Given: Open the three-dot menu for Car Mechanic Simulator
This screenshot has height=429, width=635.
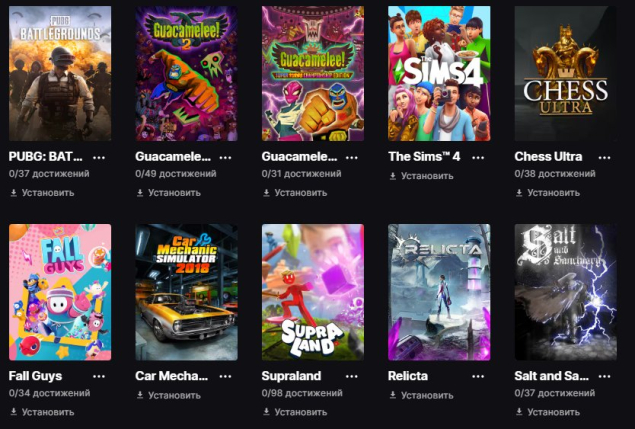Looking at the screenshot, I should 225,376.
